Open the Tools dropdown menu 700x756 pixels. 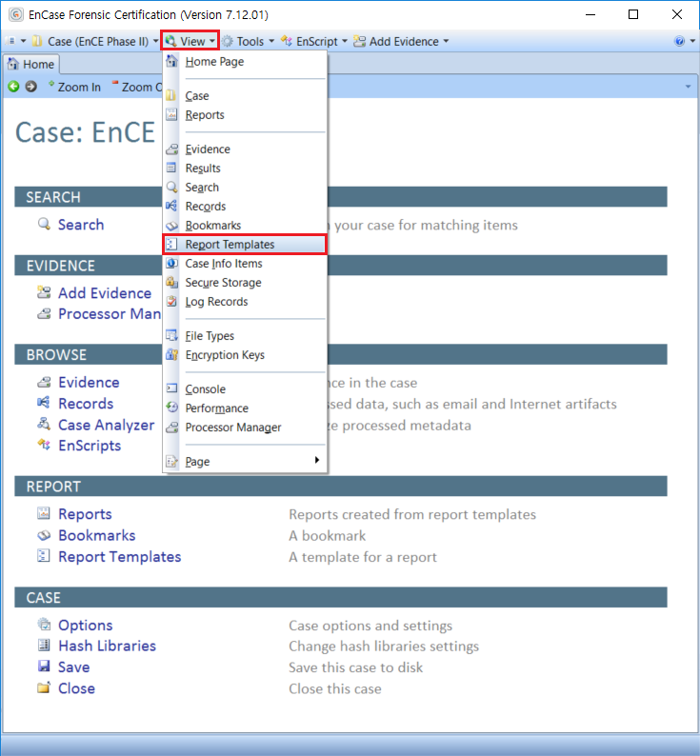pos(248,42)
